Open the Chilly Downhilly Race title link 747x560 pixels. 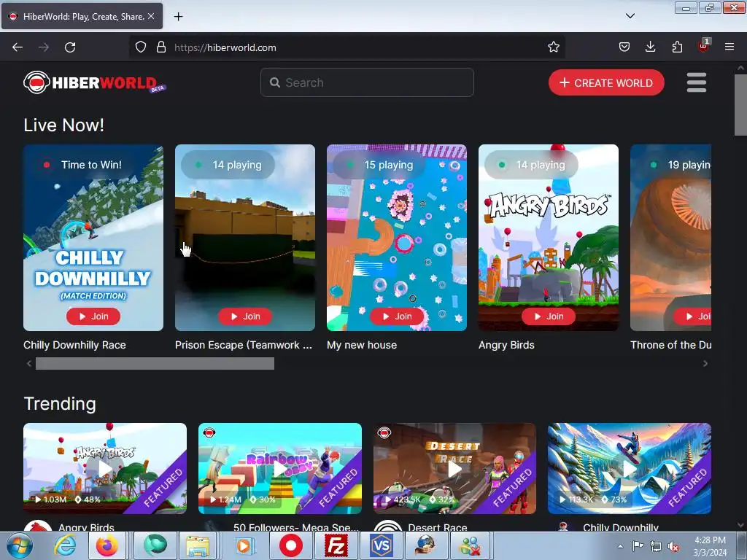point(75,345)
